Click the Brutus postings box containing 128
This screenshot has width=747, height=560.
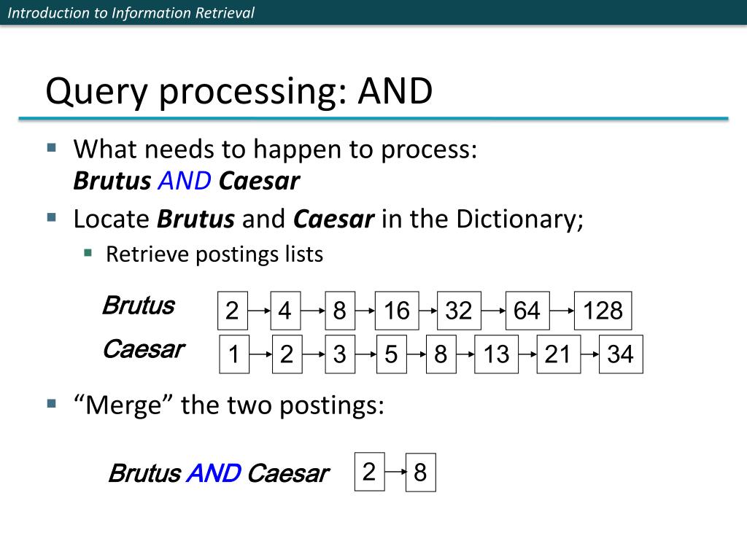[x=603, y=311]
